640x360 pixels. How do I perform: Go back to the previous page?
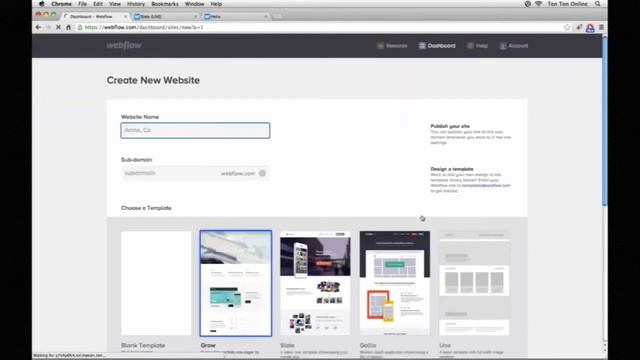click(x=38, y=27)
